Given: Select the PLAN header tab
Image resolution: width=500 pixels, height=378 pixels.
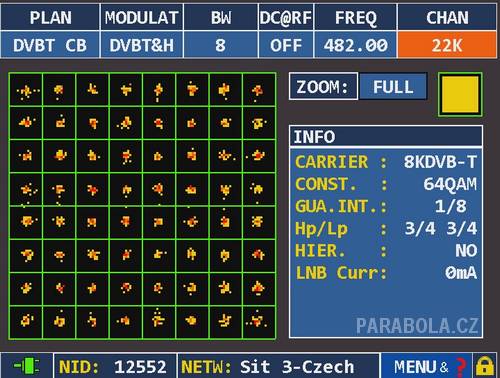Looking at the screenshot, I should (50, 17).
